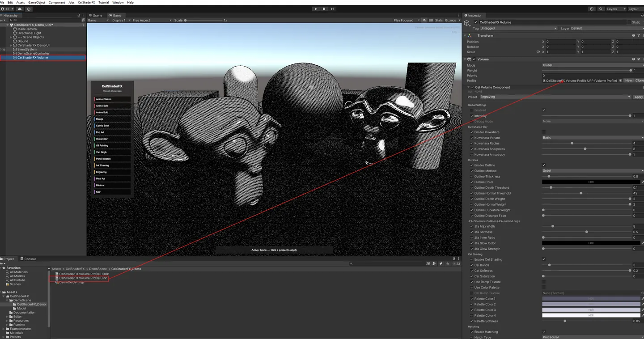Viewport: 644px width, 339px height.
Task: Open the Preset dropdown showing Engraving
Action: click(555, 97)
